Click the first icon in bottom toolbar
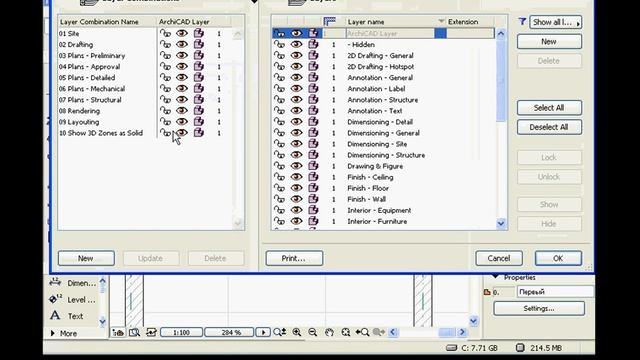This screenshot has height=360, width=640. tap(118, 333)
